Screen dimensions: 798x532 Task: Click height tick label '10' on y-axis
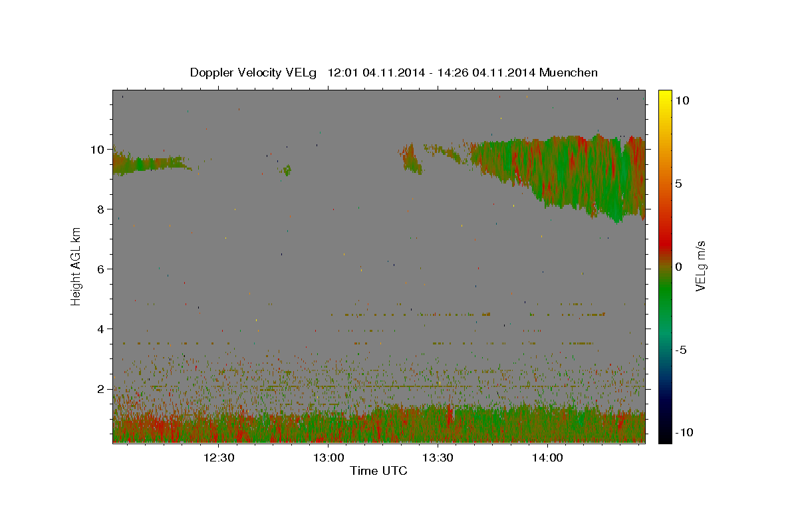point(97,149)
